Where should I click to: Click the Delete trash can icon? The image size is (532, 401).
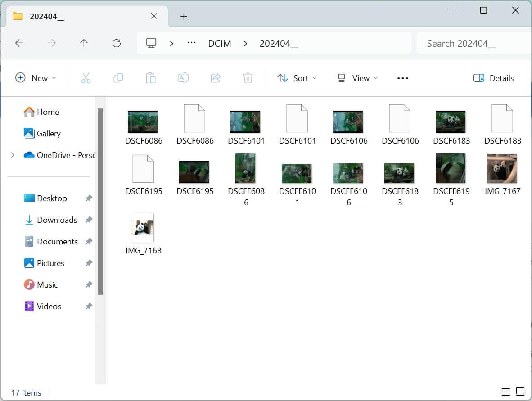click(248, 78)
